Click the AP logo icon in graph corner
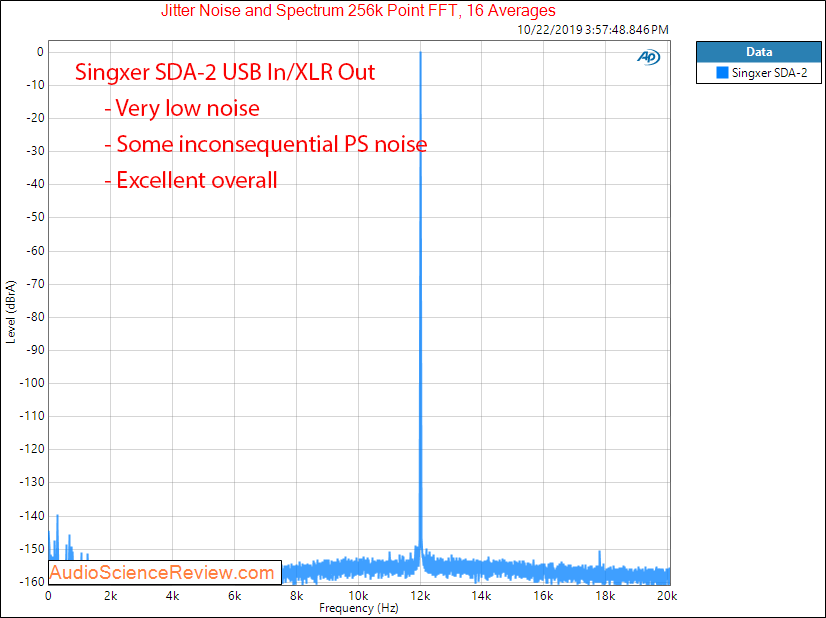The width and height of the screenshot is (826, 618). [648, 57]
